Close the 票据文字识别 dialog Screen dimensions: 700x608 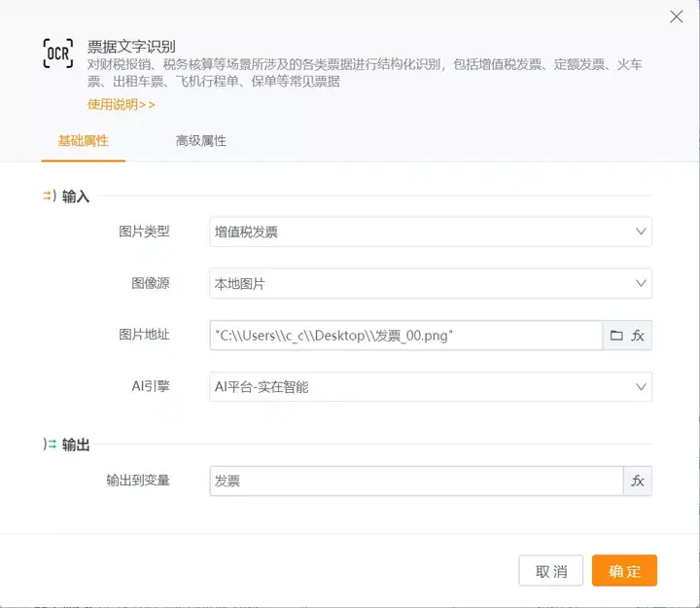pyautogui.click(x=677, y=17)
